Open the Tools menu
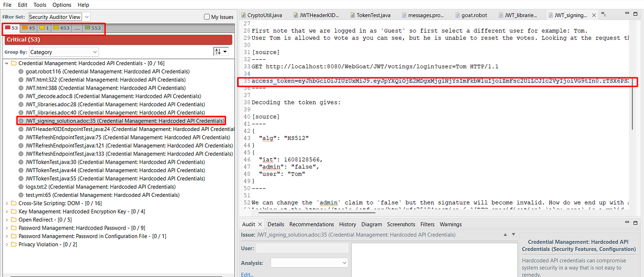The width and height of the screenshot is (644, 277). point(39,5)
